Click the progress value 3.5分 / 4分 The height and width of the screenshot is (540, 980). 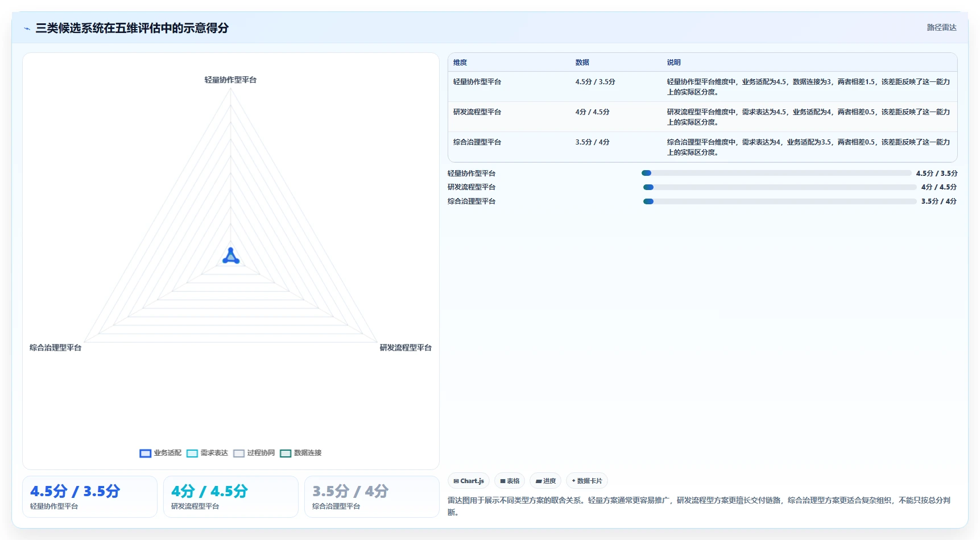939,201
